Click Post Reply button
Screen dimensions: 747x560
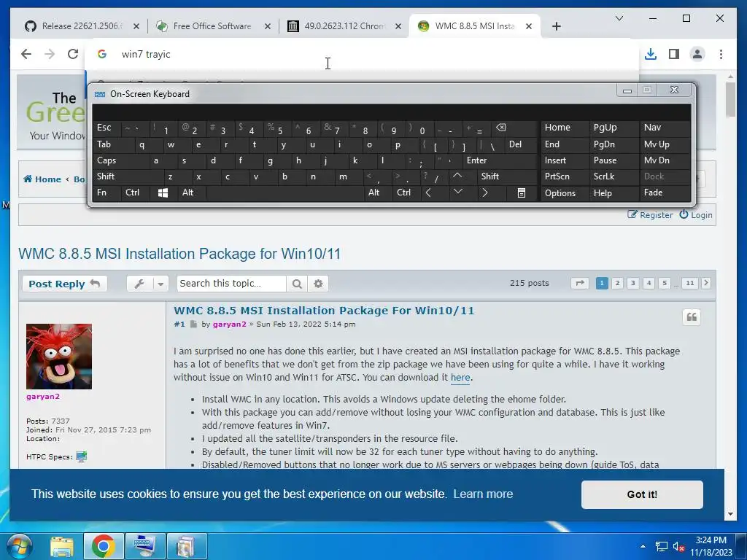64,284
